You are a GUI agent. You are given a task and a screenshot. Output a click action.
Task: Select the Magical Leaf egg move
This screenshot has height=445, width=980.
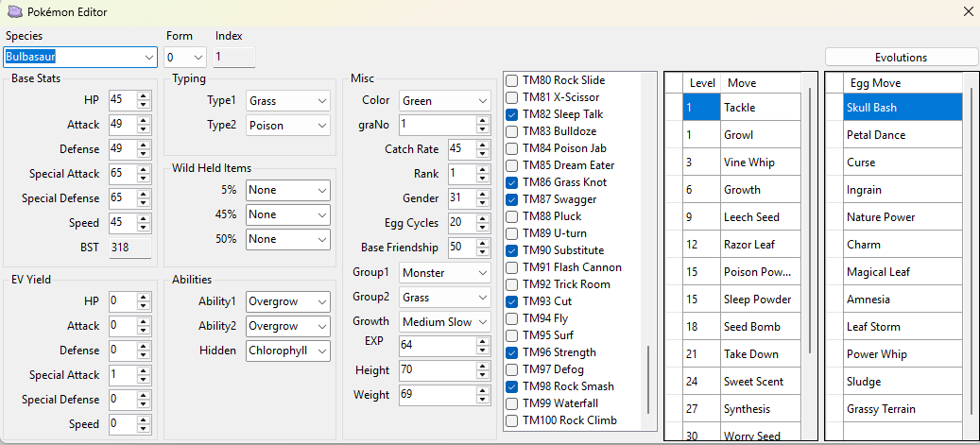click(903, 272)
